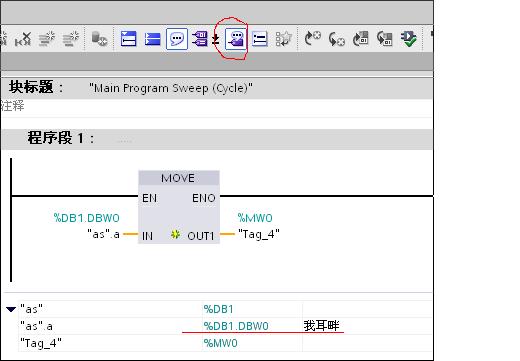Image resolution: width=520 pixels, height=361 pixels.
Task: Click the clockwise arrow with block icon
Action: [x=360, y=39]
